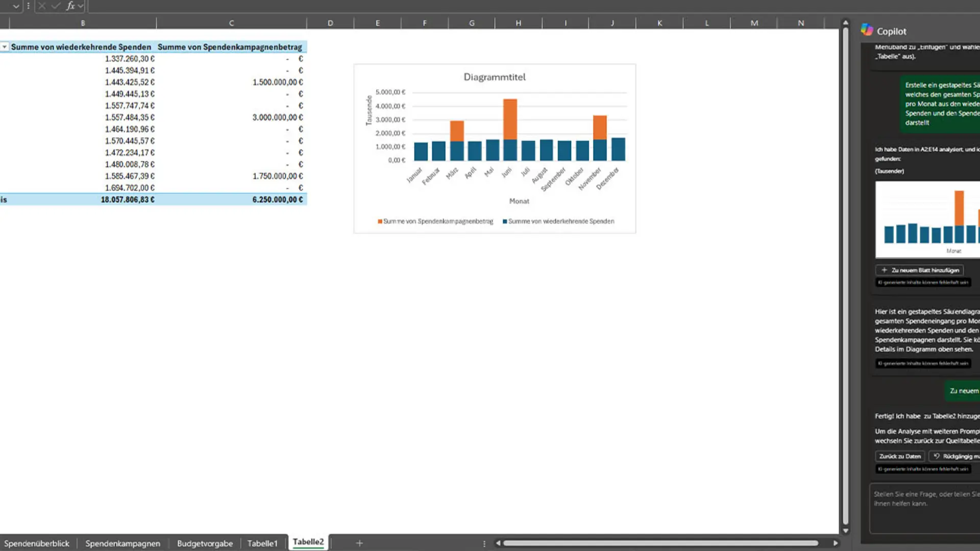980x551 pixels.
Task: Click the 'Rückgängig' undo button in Copilot
Action: 954,456
